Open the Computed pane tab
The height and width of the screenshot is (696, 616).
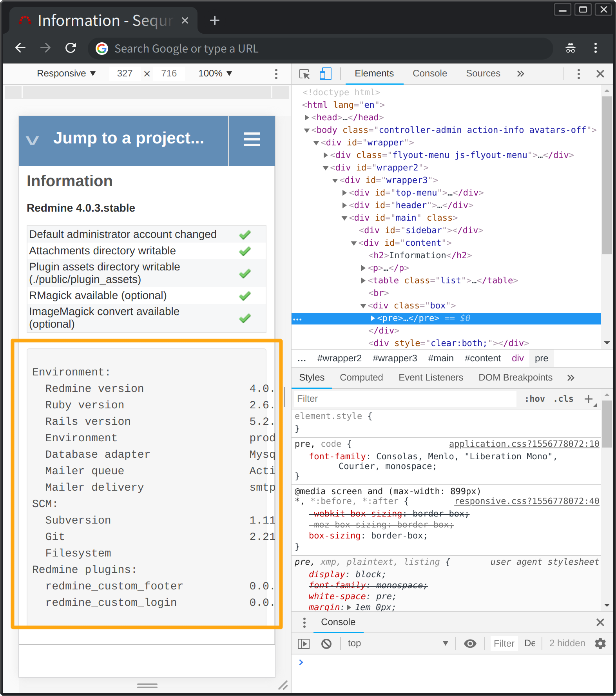361,377
